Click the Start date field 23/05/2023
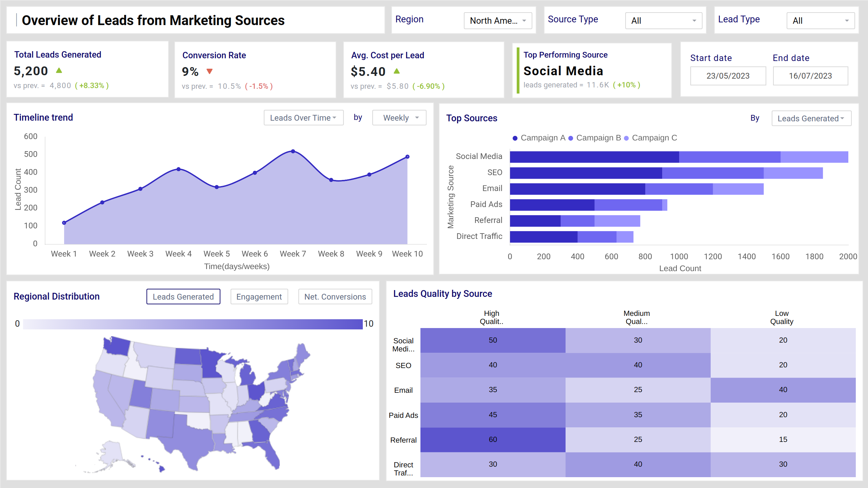The height and width of the screenshot is (488, 868). pyautogui.click(x=728, y=76)
